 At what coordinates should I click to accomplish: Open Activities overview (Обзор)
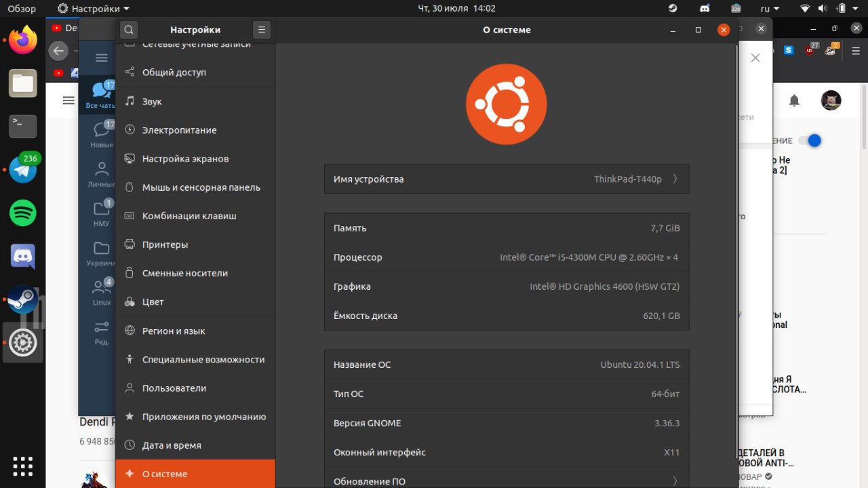pyautogui.click(x=22, y=9)
